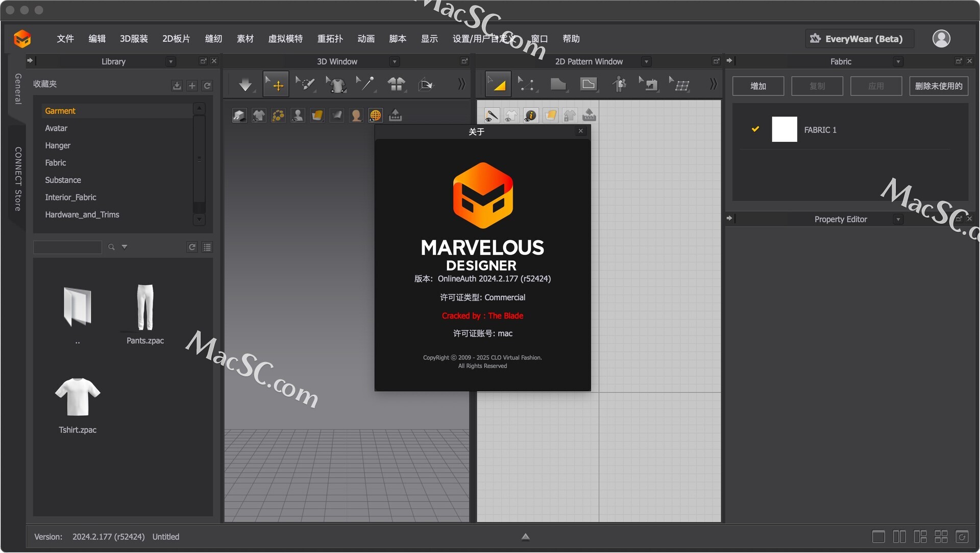Switch library to list view
This screenshot has width=980, height=553.
click(207, 247)
